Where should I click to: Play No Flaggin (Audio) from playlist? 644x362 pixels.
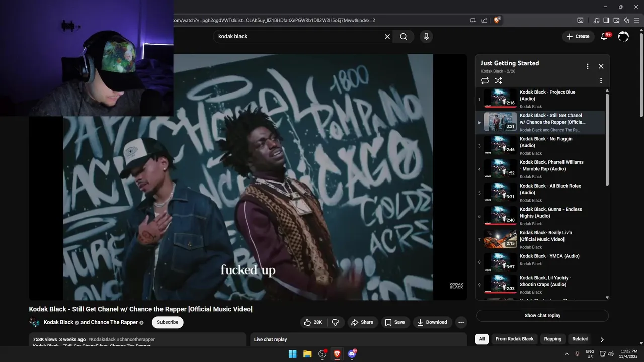pyautogui.click(x=541, y=146)
